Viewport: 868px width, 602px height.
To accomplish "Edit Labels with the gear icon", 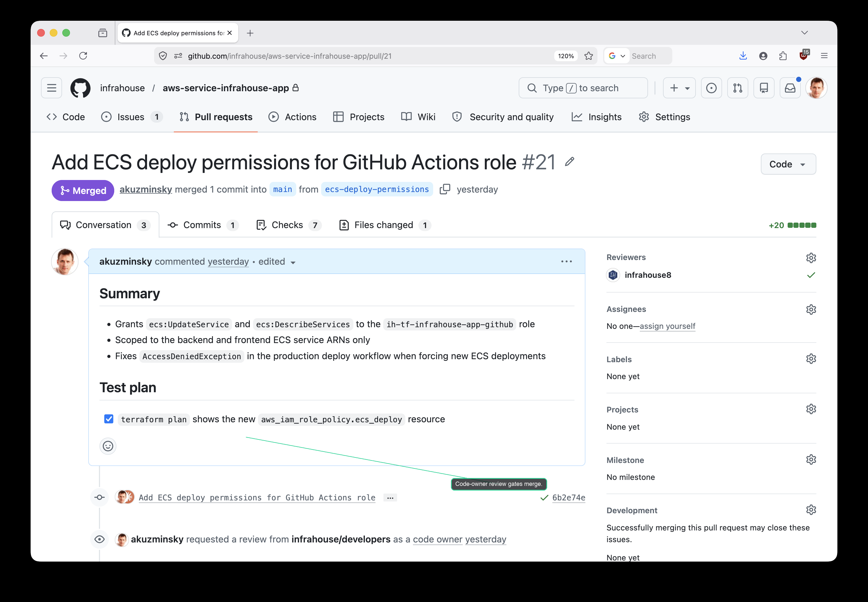I will (x=811, y=359).
